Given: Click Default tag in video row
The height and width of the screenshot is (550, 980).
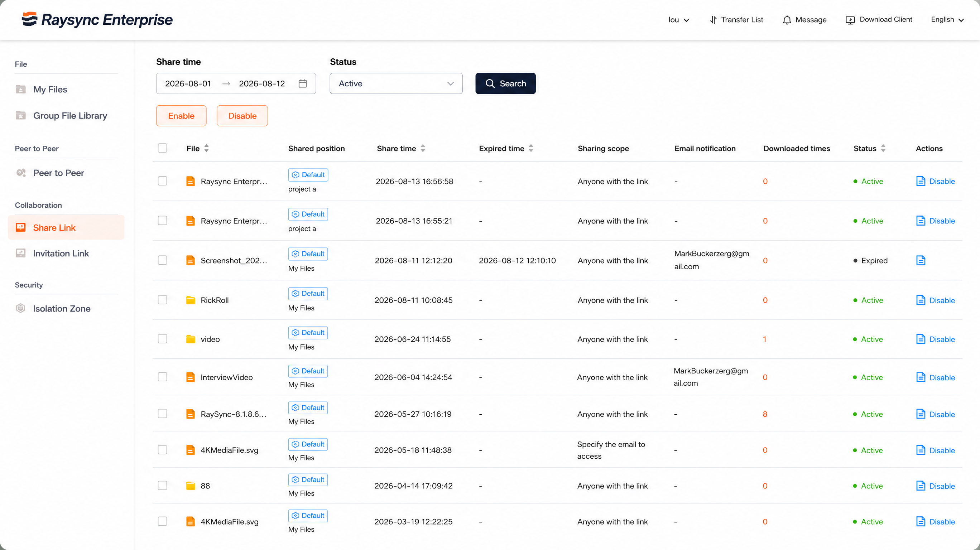Looking at the screenshot, I should pos(308,333).
